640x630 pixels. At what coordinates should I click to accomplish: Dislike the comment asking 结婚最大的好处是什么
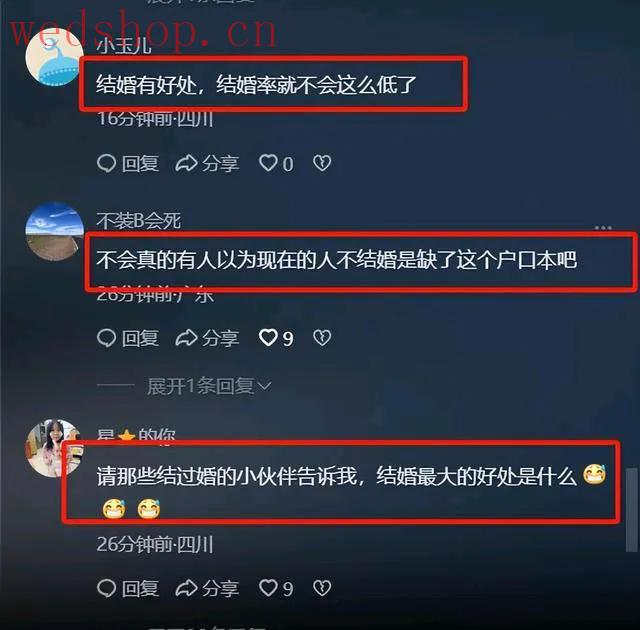(322, 588)
